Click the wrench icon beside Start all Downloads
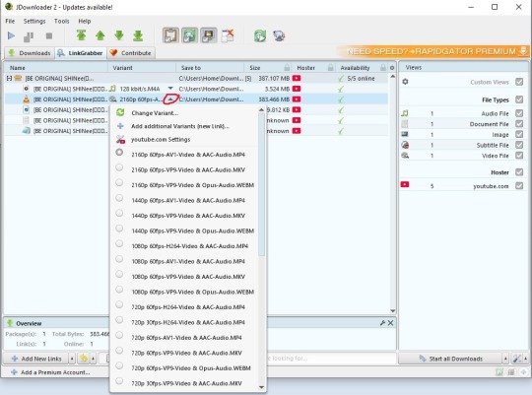Viewport: 532px width, 395px height. click(x=517, y=359)
